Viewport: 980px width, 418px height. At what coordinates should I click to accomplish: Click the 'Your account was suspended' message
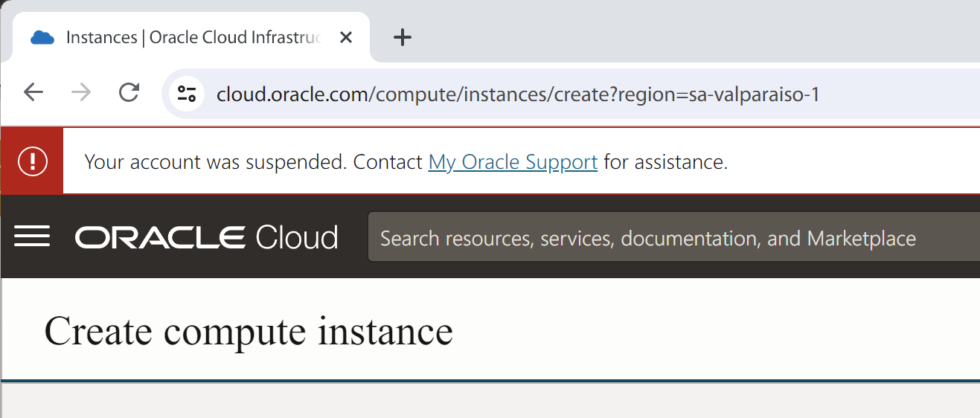pyautogui.click(x=216, y=162)
